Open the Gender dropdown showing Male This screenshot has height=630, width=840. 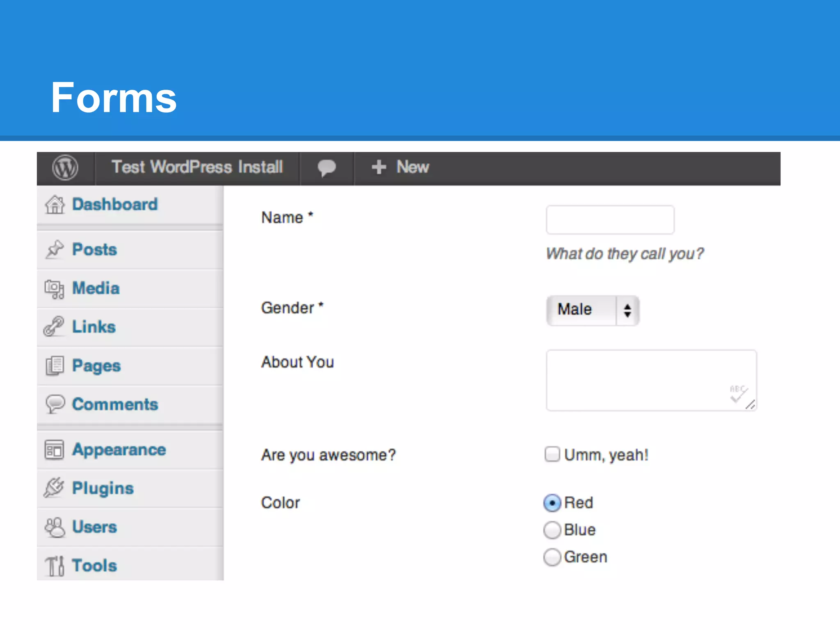[x=593, y=310]
